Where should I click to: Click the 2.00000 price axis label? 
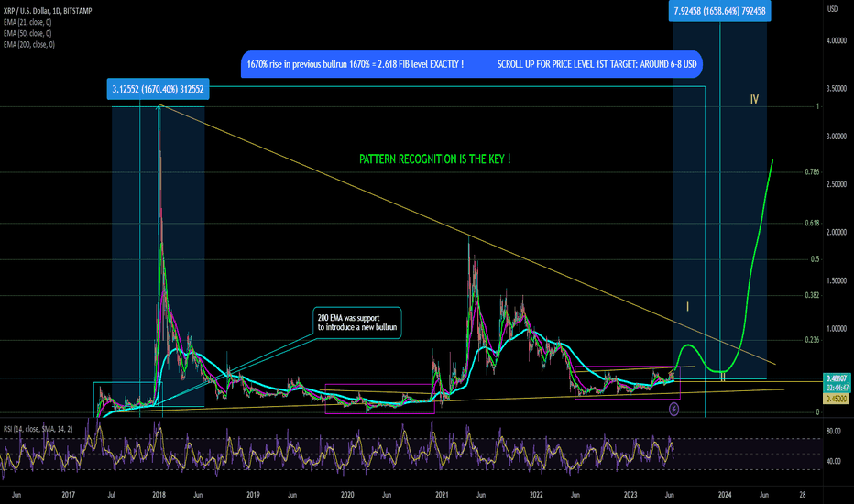click(x=837, y=232)
